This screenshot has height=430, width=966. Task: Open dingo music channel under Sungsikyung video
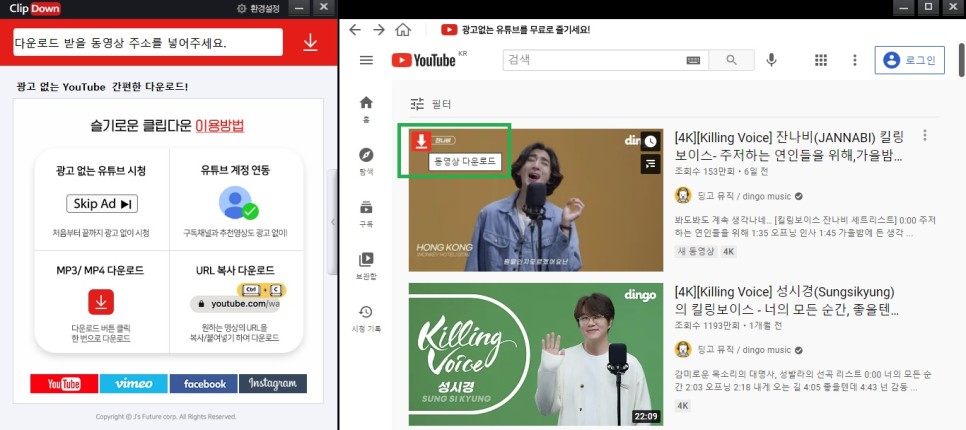(x=744, y=350)
